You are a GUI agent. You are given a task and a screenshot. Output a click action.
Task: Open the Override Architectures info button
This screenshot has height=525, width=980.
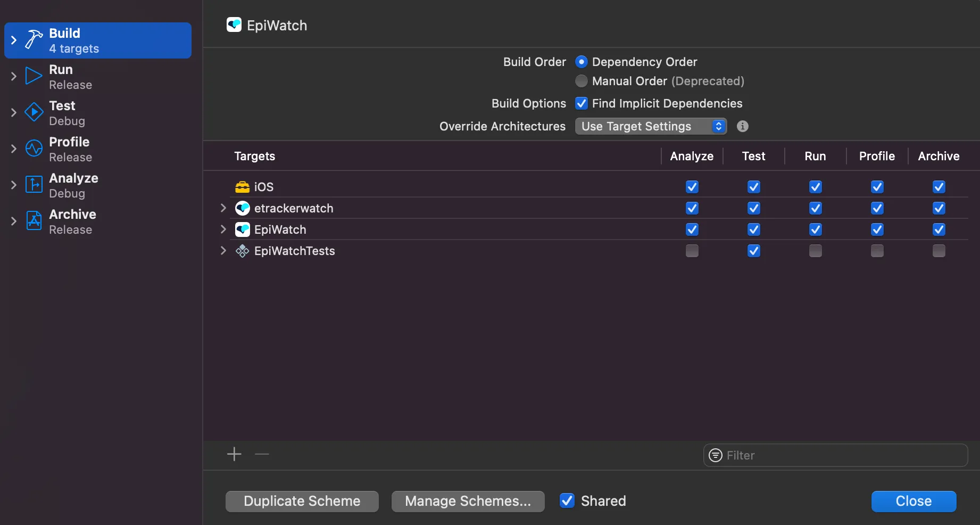pos(742,126)
